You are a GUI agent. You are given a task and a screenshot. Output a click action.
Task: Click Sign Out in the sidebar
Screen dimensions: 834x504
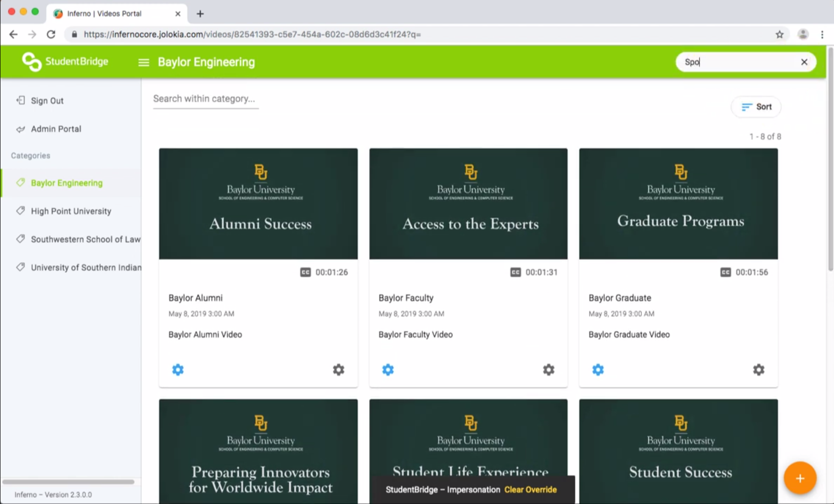(x=47, y=101)
